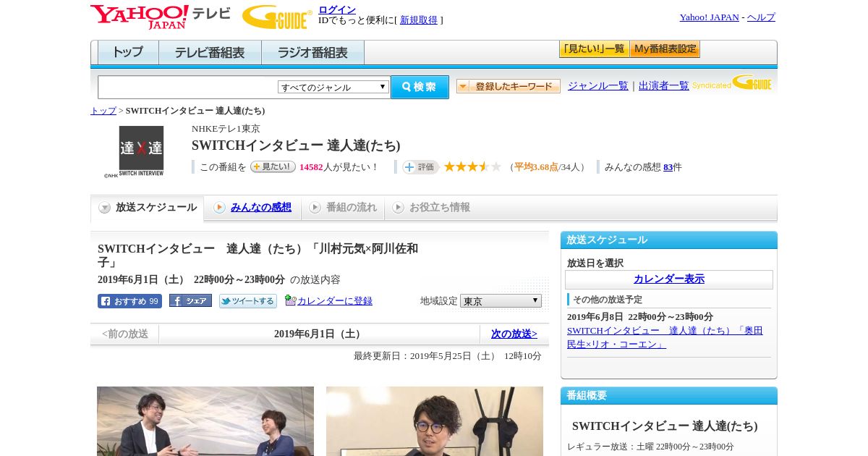Open the カレンダーに登録 link

coord(335,300)
